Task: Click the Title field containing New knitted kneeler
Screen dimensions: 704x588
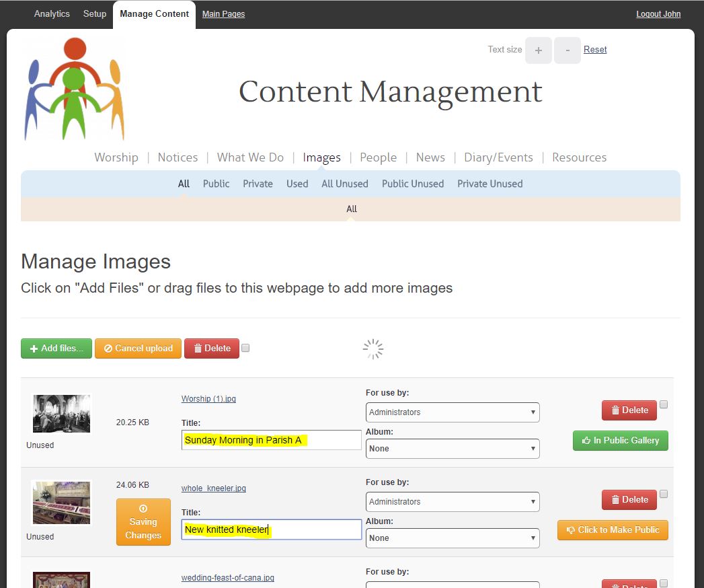Action: click(x=272, y=529)
